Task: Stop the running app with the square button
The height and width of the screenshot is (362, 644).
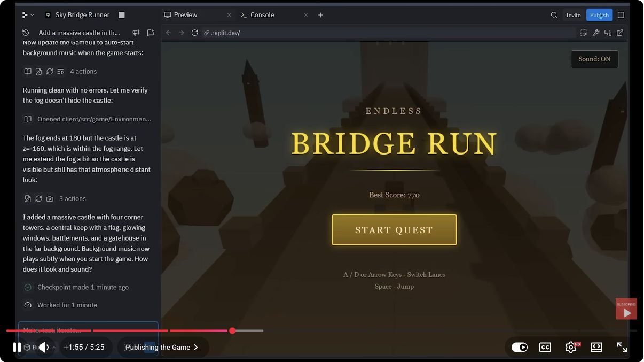Action: pyautogui.click(x=121, y=15)
